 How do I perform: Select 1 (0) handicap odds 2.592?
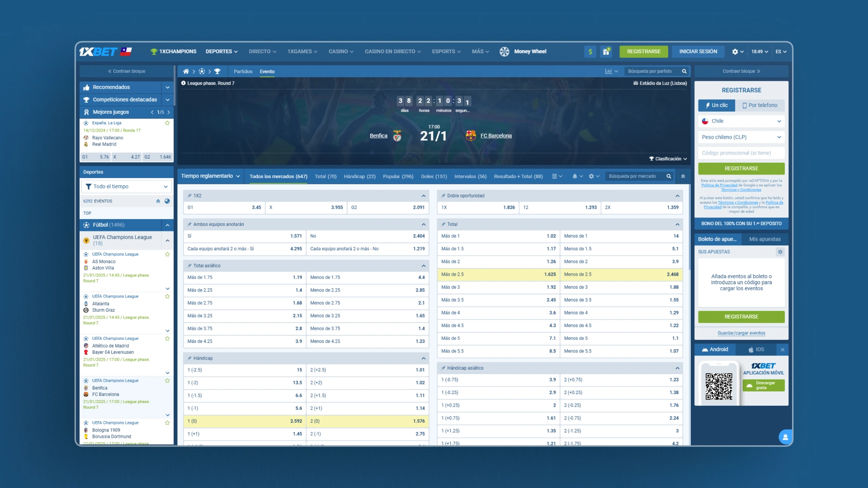pyautogui.click(x=245, y=421)
